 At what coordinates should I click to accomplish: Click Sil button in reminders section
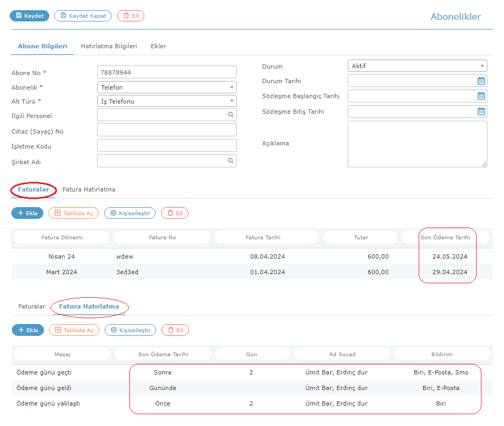click(x=175, y=330)
